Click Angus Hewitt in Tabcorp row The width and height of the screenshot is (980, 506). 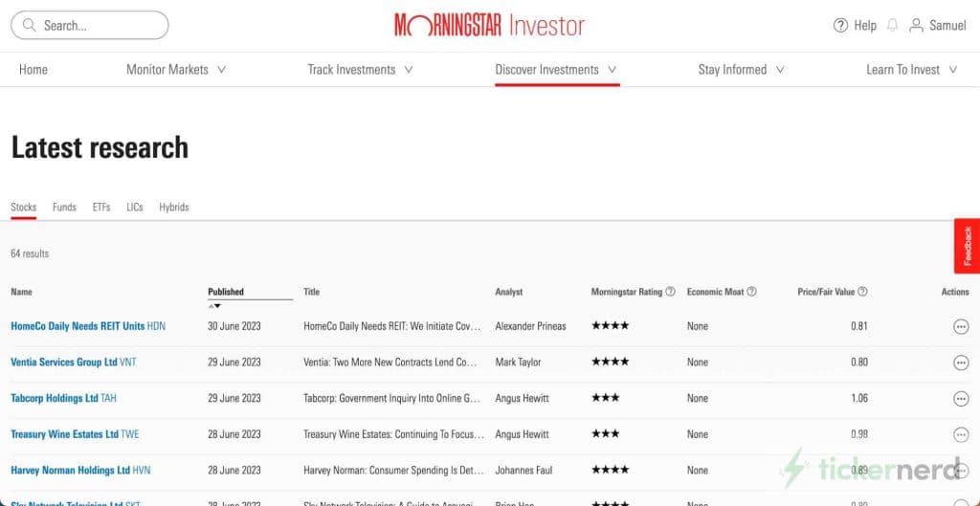(x=522, y=399)
